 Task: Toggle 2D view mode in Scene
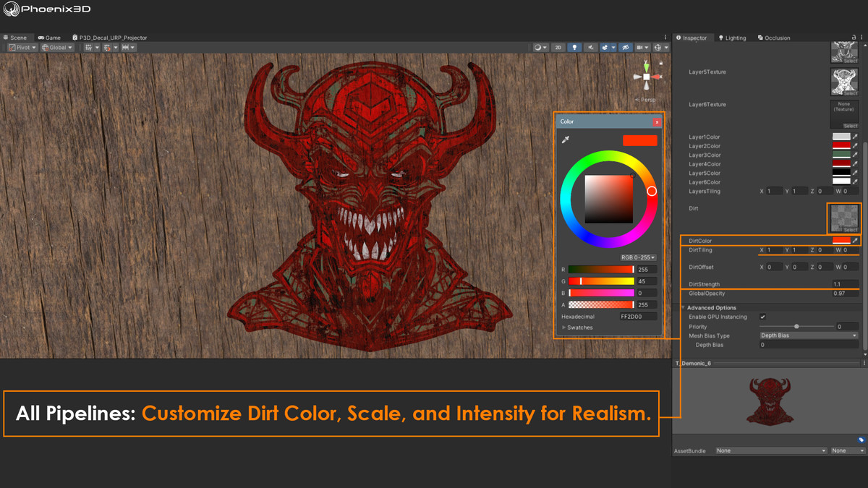point(558,48)
